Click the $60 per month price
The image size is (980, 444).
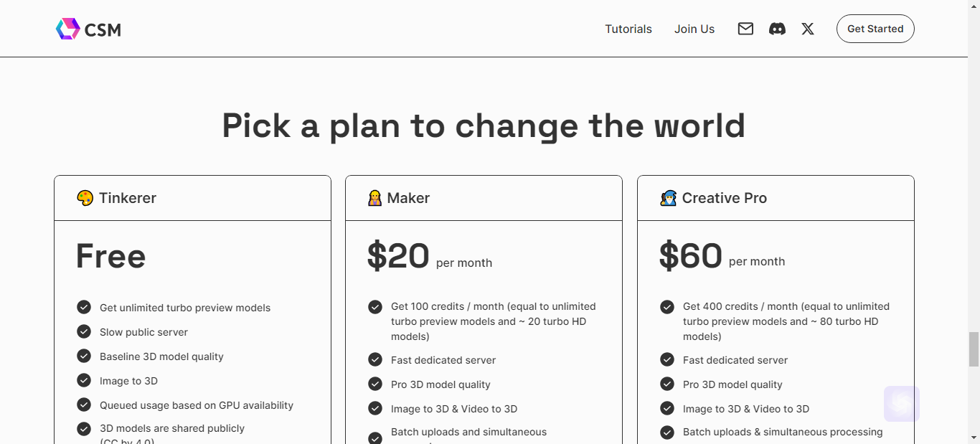[x=722, y=256]
